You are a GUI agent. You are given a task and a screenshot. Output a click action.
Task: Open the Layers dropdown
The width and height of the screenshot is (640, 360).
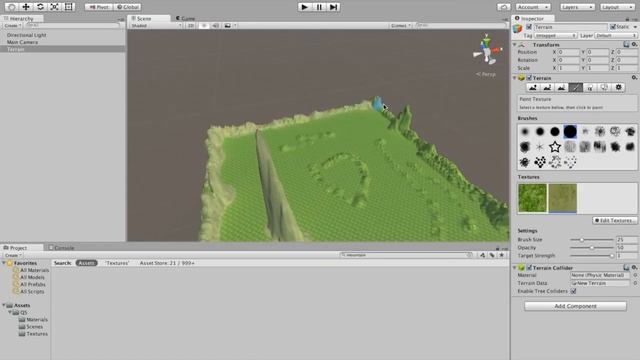click(x=577, y=7)
